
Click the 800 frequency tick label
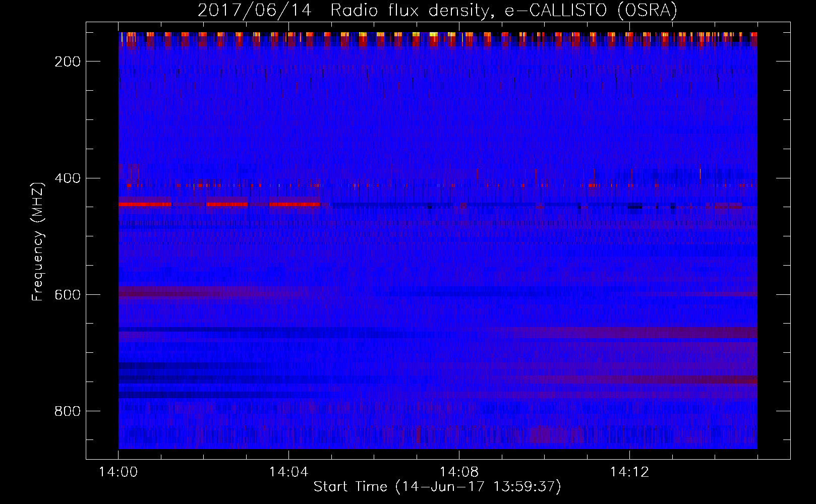(68, 411)
